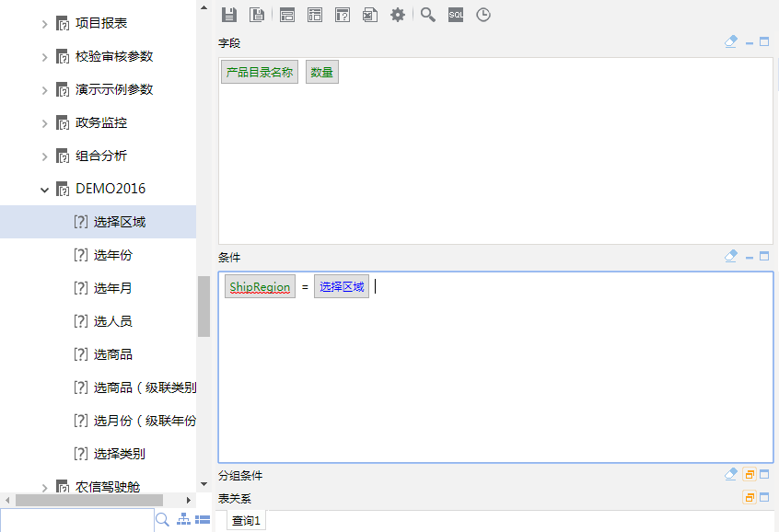Restore the 表关系 panel using the orange icon
779x532 pixels.
(x=750, y=497)
